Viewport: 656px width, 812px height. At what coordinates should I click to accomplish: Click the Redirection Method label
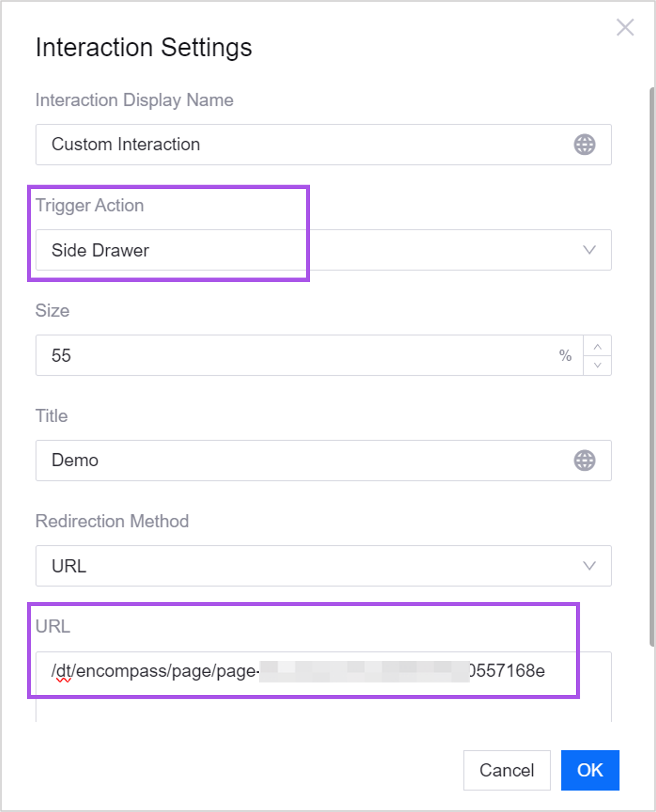point(112,521)
